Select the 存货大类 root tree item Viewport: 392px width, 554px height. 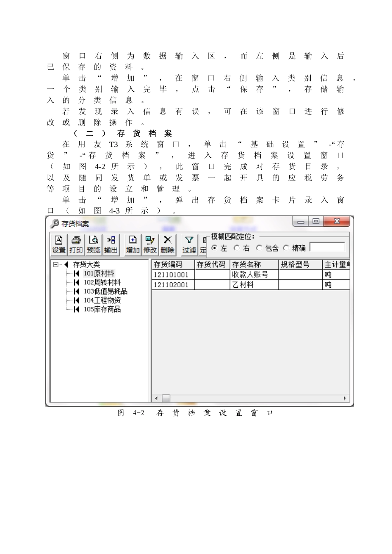(86, 265)
